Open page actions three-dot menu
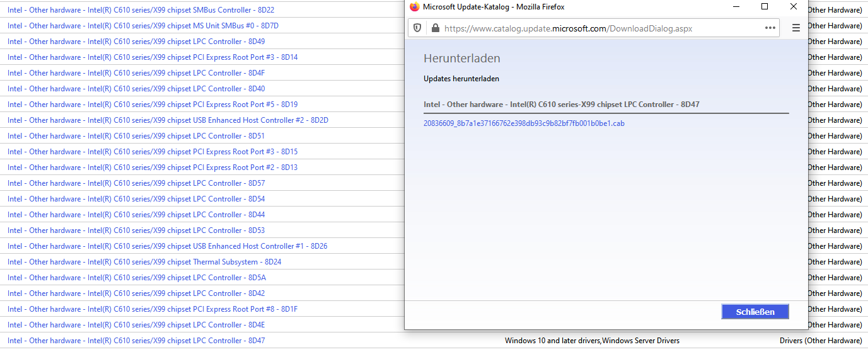This screenshot has height=352, width=868. click(x=770, y=28)
